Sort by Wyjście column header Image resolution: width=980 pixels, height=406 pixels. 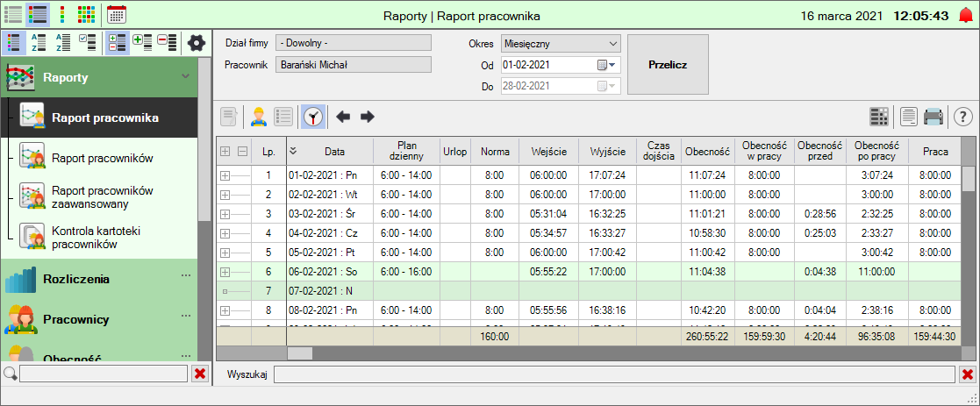[607, 151]
